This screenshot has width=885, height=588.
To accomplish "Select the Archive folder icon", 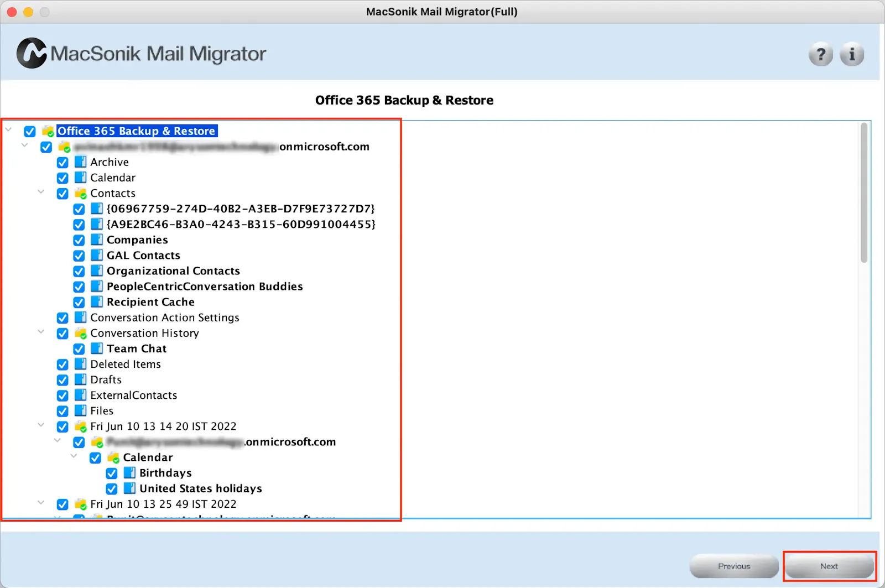I will point(81,162).
